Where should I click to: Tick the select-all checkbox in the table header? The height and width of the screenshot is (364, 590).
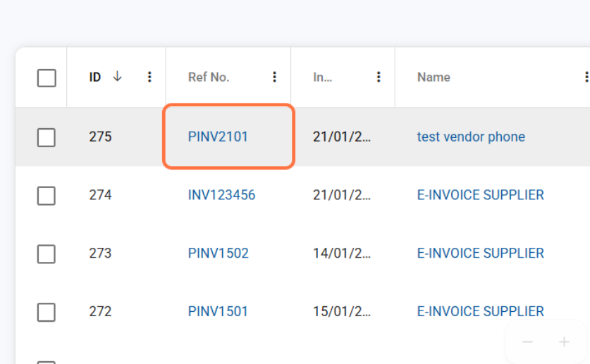pos(47,77)
